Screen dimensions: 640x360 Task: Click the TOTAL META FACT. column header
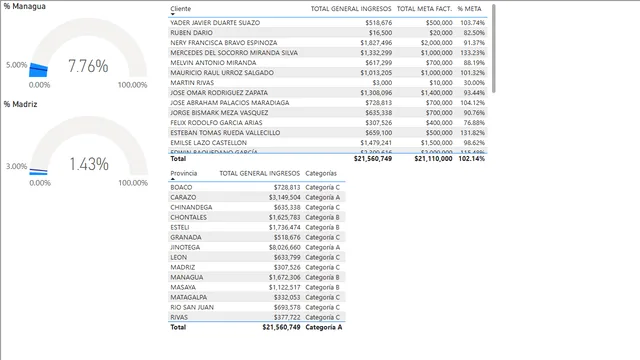(424, 9)
